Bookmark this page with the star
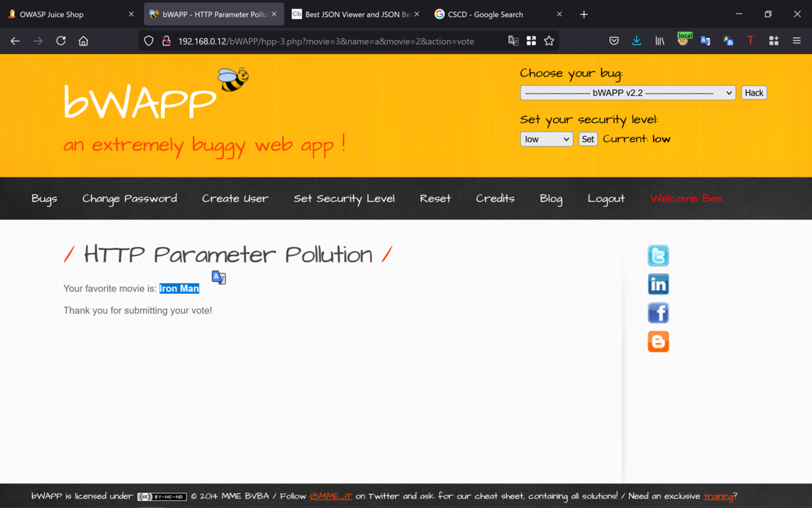 [549, 41]
